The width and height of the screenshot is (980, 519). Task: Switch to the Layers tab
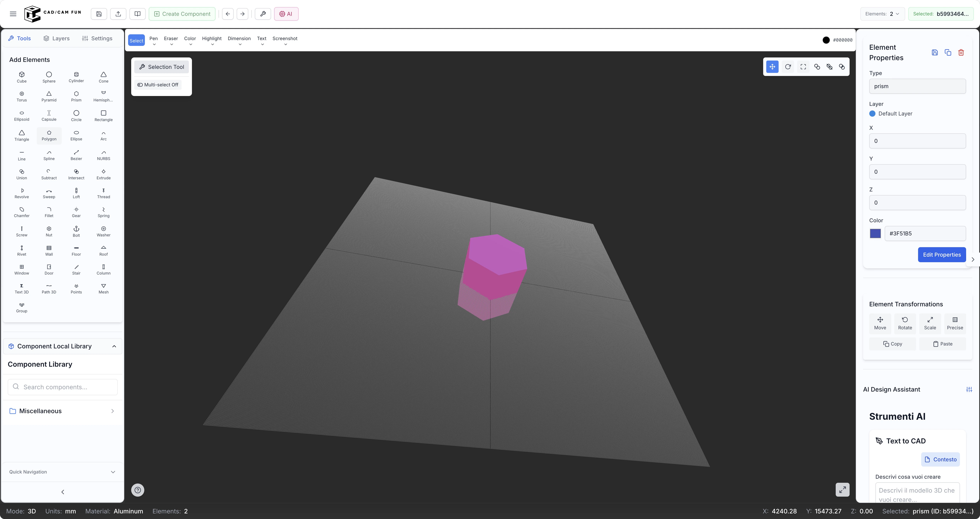56,38
